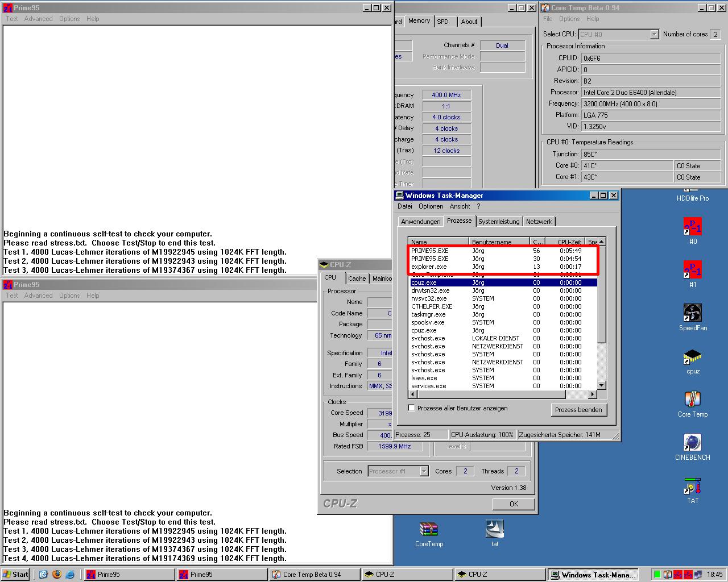Click the process list vertical scrollbar
Image resolution: width=728 pixels, height=582 pixels.
602,314
